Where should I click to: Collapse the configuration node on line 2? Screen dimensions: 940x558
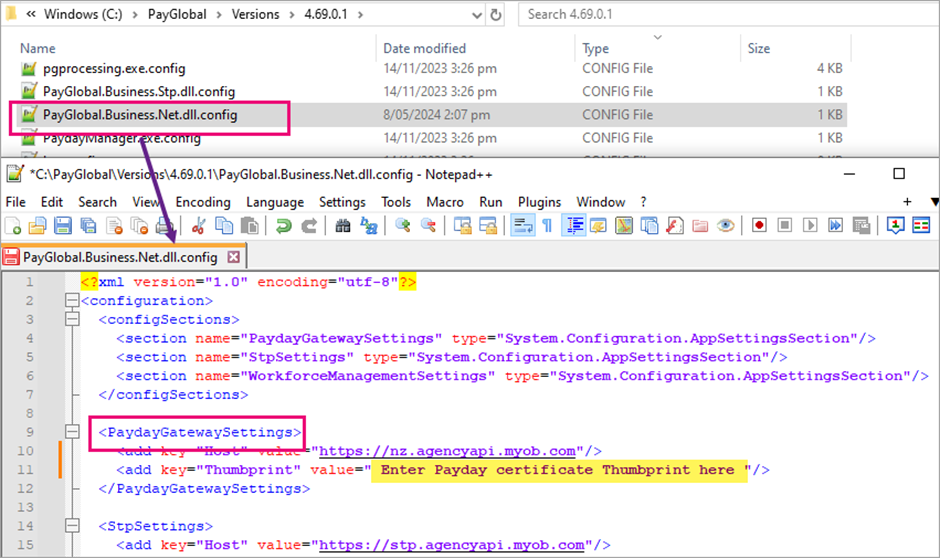[x=70, y=301]
